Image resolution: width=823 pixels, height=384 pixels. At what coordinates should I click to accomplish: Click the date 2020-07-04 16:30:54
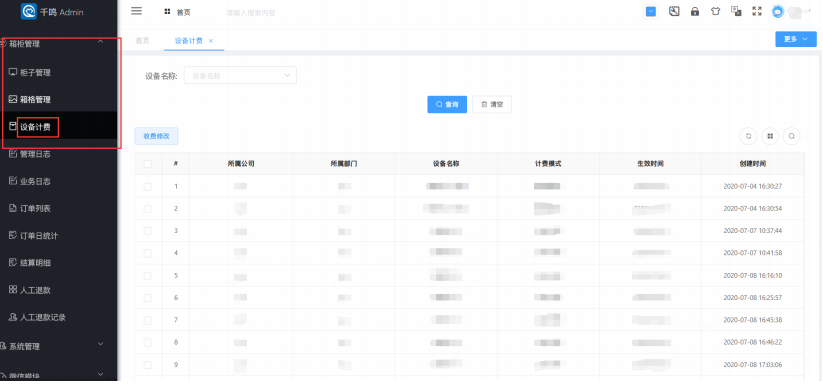pyautogui.click(x=753, y=208)
